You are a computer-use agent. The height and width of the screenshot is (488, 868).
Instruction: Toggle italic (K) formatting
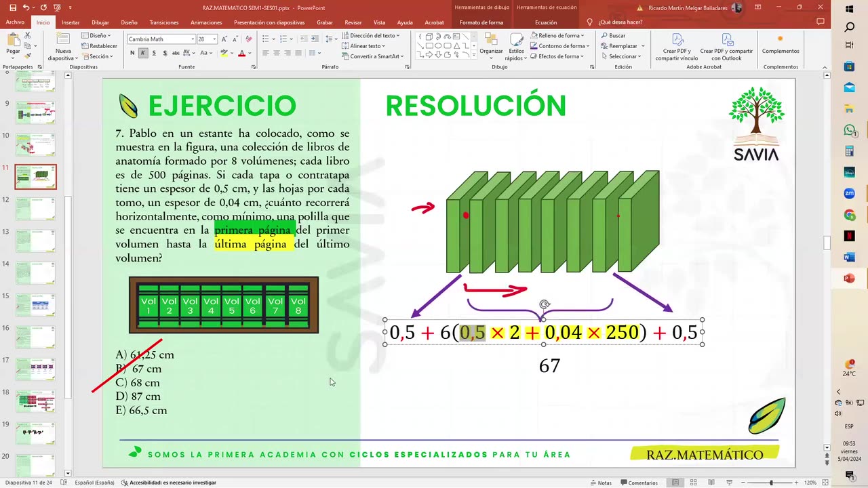tap(143, 53)
